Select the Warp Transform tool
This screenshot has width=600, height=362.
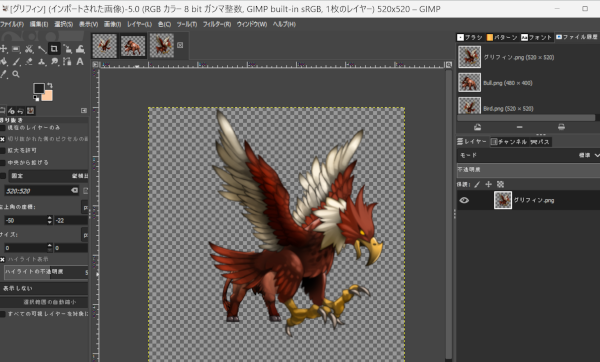(x=80, y=49)
